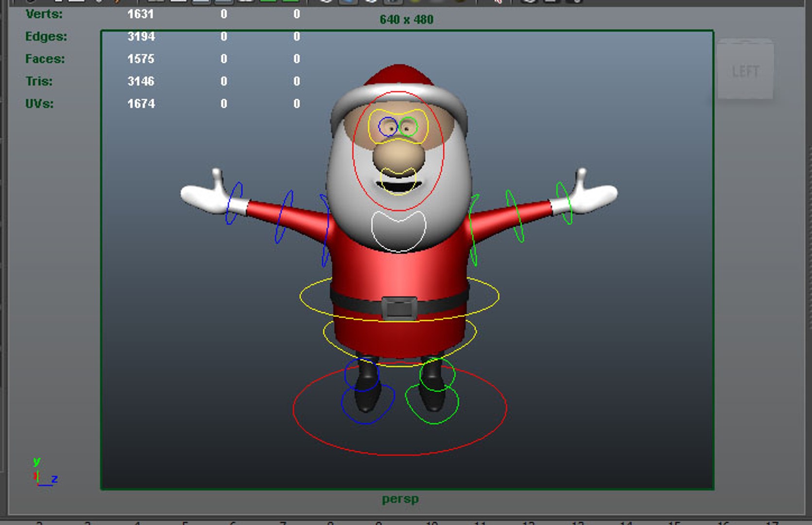Viewport: 812px width, 525px height.
Task: Click the 'Verts:' heads-up label
Action: (44, 14)
